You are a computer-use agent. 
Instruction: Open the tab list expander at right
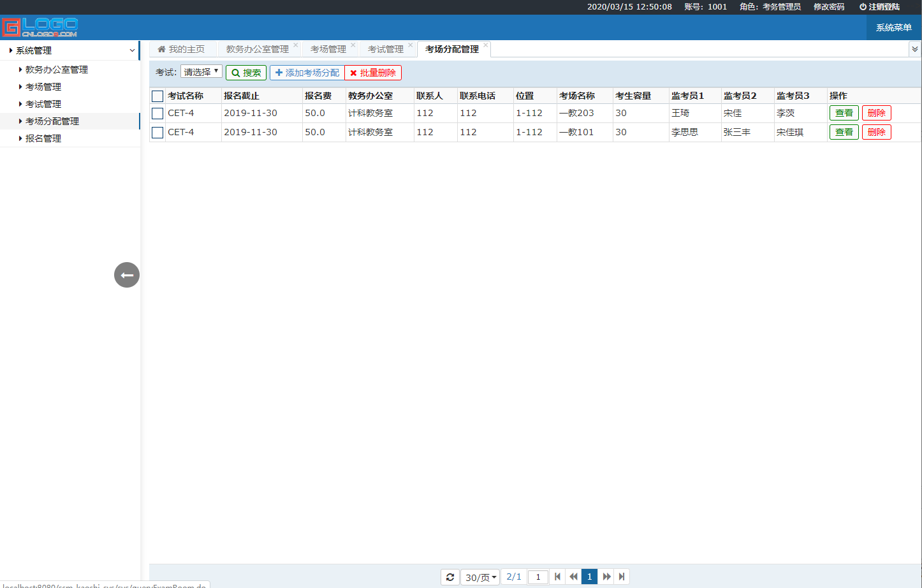[x=915, y=49]
